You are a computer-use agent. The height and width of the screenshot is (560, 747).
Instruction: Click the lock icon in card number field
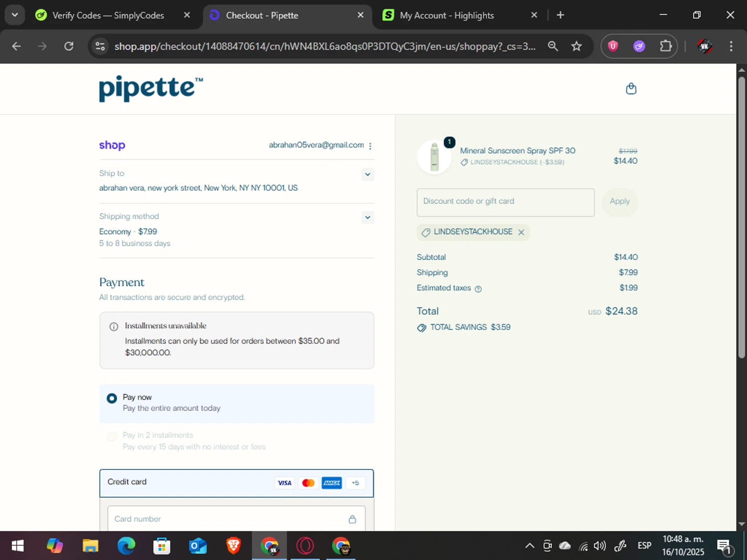(x=352, y=519)
